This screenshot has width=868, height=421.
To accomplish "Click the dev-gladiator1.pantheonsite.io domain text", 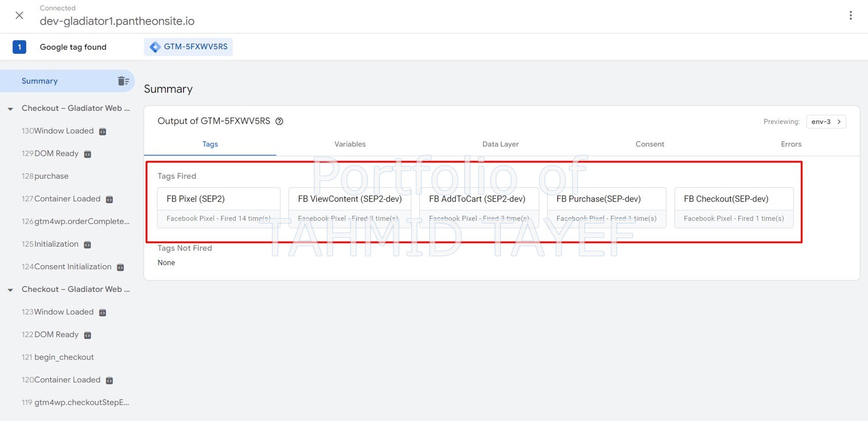I will click(117, 21).
